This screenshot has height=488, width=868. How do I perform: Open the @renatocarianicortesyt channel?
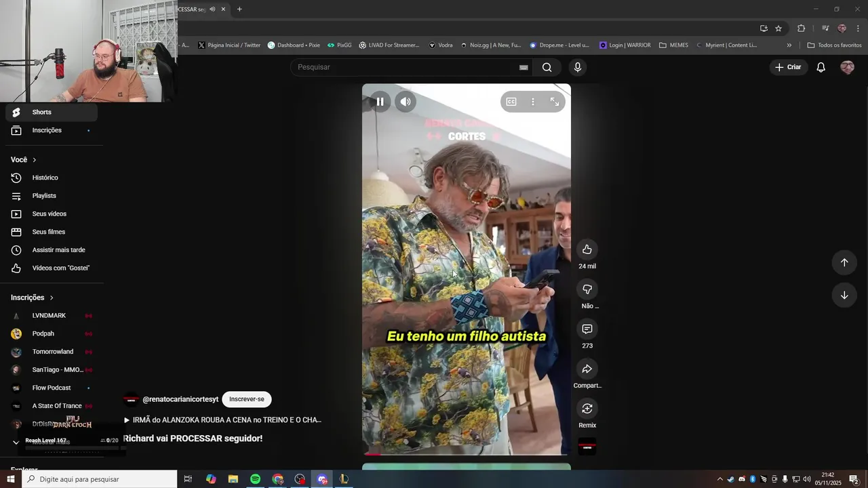click(180, 400)
